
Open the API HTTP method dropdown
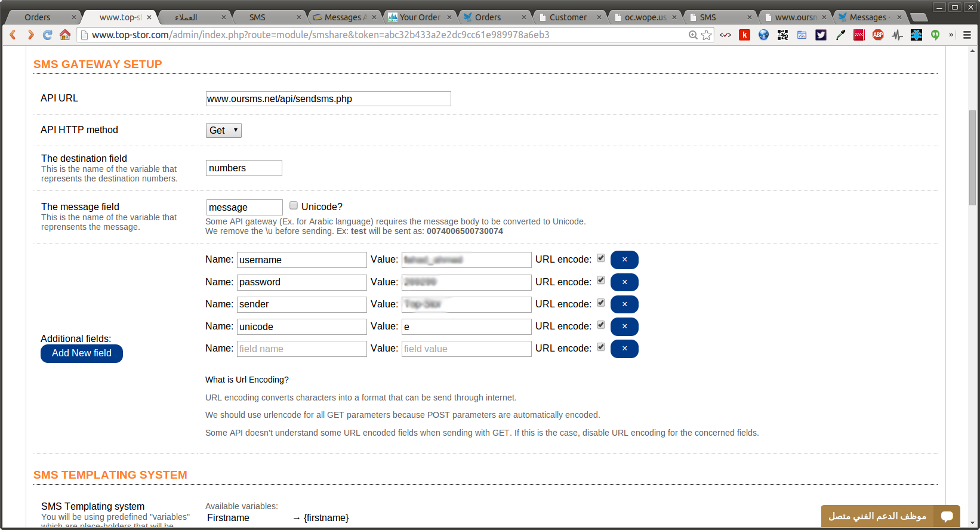223,130
